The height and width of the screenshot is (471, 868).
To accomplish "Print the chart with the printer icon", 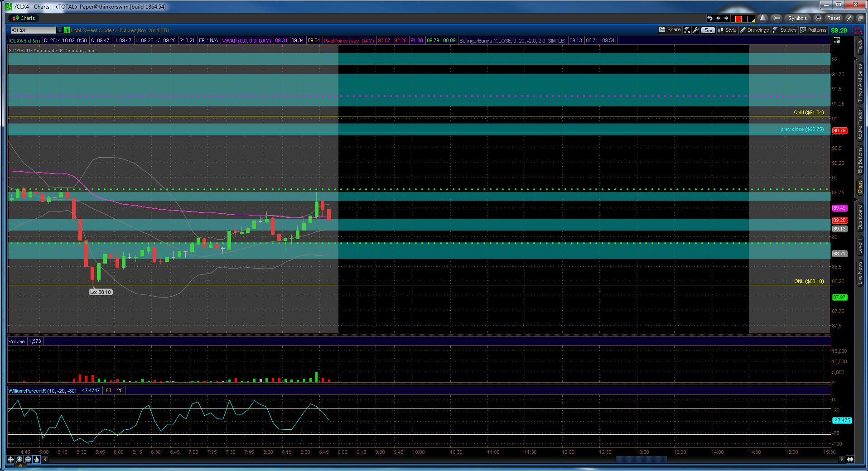I will [x=818, y=18].
